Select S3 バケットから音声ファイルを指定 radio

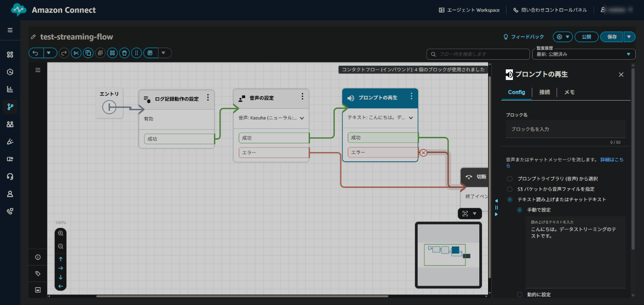pyautogui.click(x=509, y=189)
